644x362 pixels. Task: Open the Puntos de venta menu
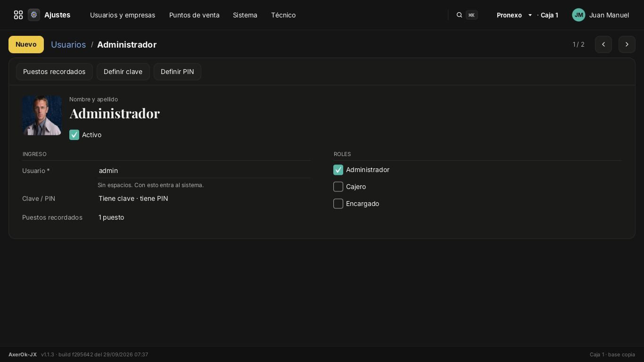[x=194, y=15]
